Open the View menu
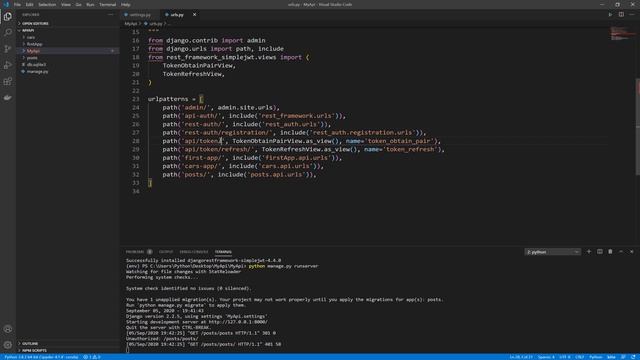The width and height of the screenshot is (640, 360). (x=66, y=4)
